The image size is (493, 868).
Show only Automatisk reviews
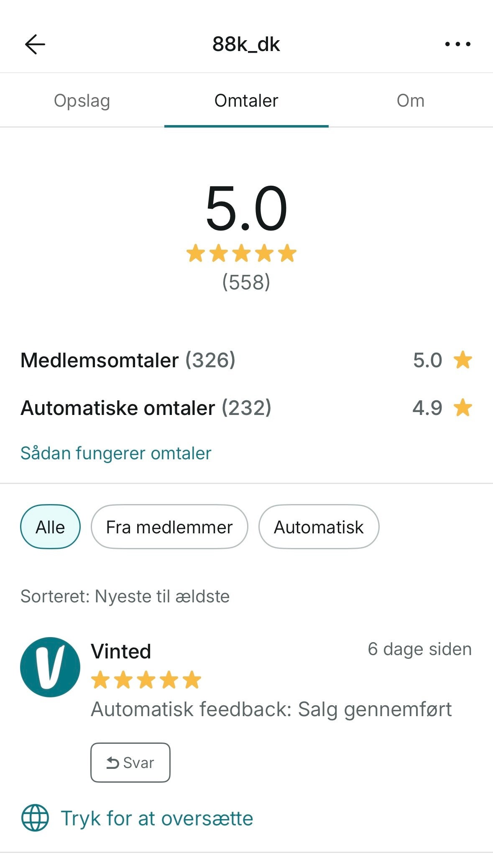(319, 527)
